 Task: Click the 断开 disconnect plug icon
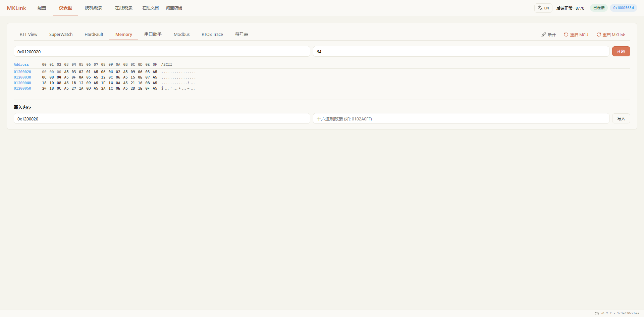[x=543, y=35]
